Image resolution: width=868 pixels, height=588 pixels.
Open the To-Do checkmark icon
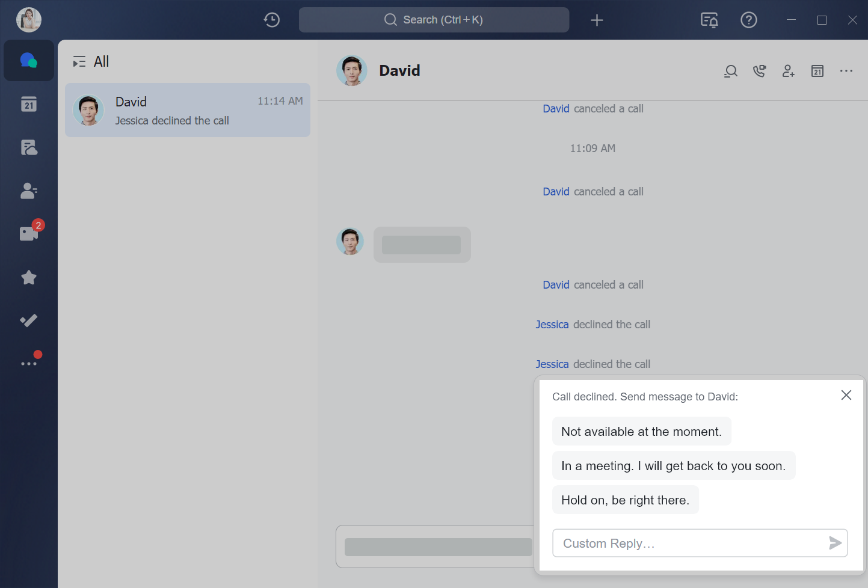click(28, 320)
